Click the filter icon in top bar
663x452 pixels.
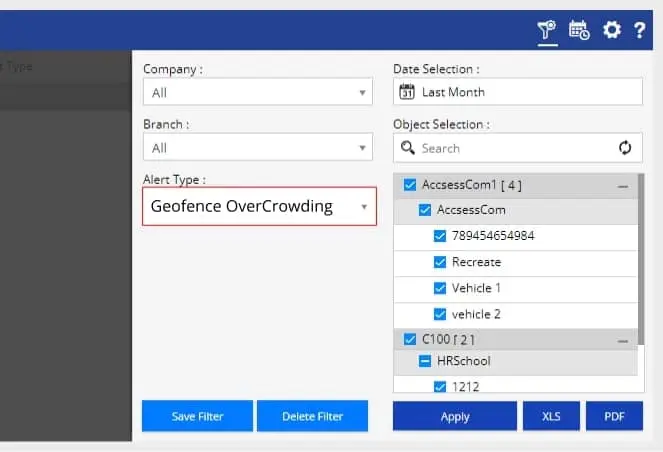point(546,30)
